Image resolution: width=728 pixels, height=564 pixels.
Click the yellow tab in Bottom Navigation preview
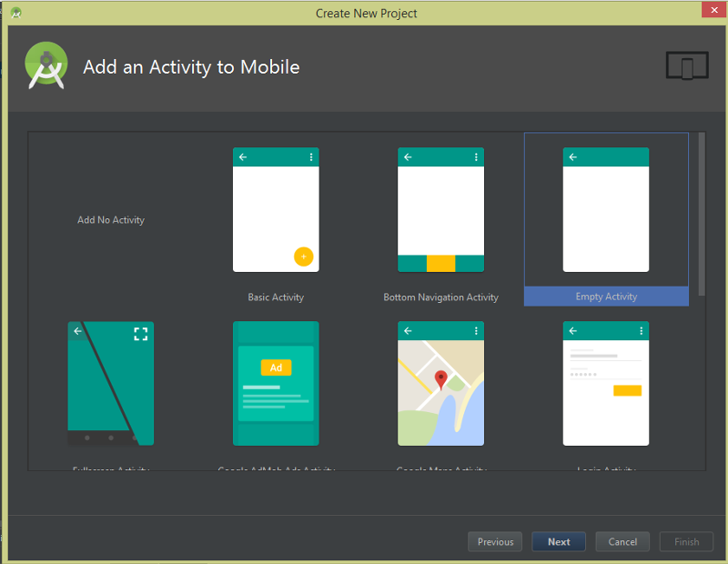440,263
